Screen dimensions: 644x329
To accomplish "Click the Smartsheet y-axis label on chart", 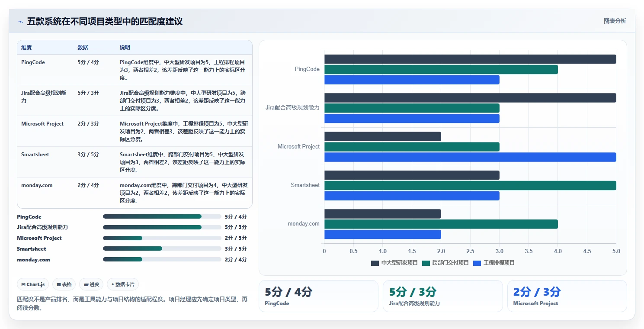I will click(305, 185).
